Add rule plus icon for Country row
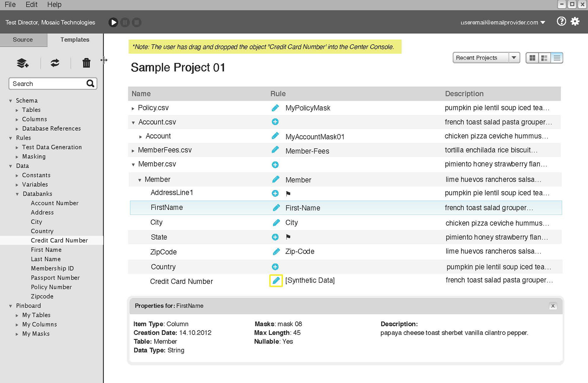This screenshot has height=383, width=588. tap(275, 267)
